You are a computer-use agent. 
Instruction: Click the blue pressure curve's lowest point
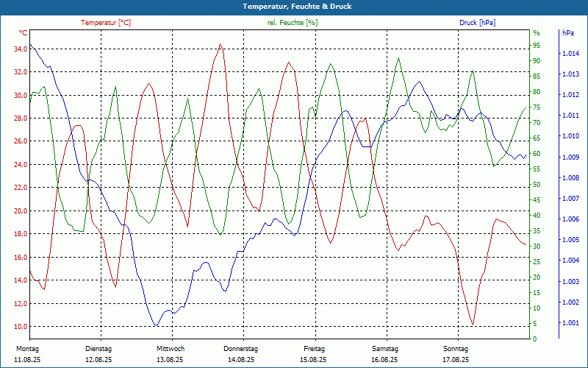pos(155,325)
